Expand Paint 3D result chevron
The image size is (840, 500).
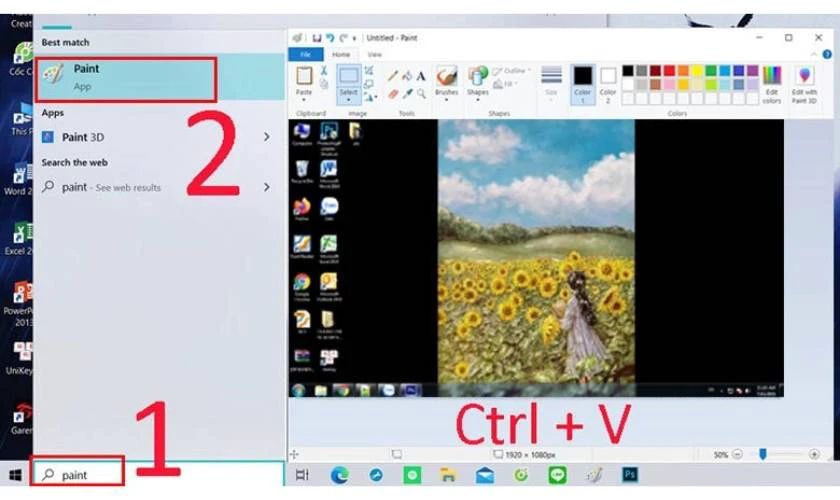(x=266, y=137)
